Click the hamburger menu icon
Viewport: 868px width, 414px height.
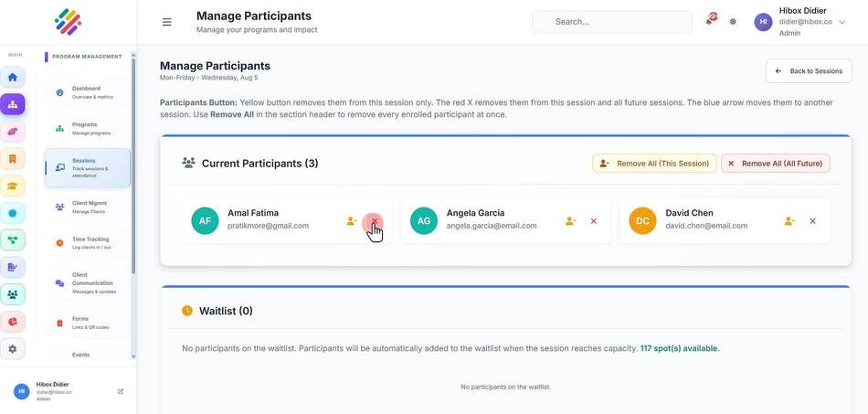pyautogui.click(x=166, y=22)
